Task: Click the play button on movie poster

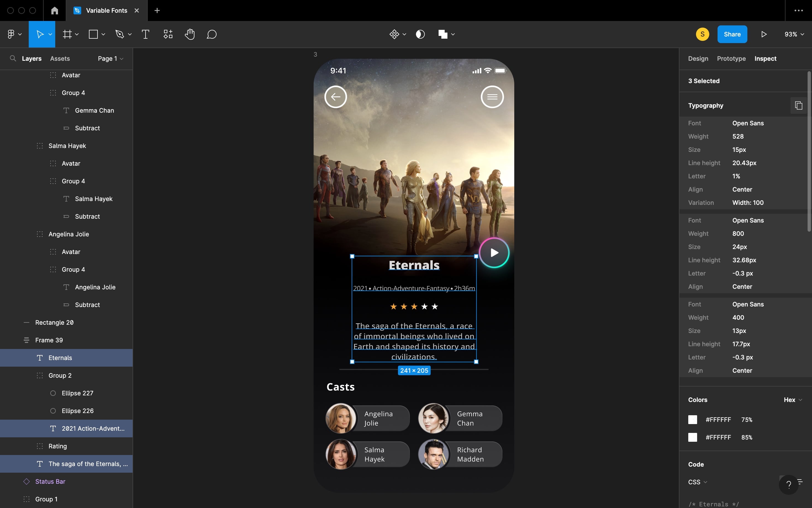Action: point(494,253)
